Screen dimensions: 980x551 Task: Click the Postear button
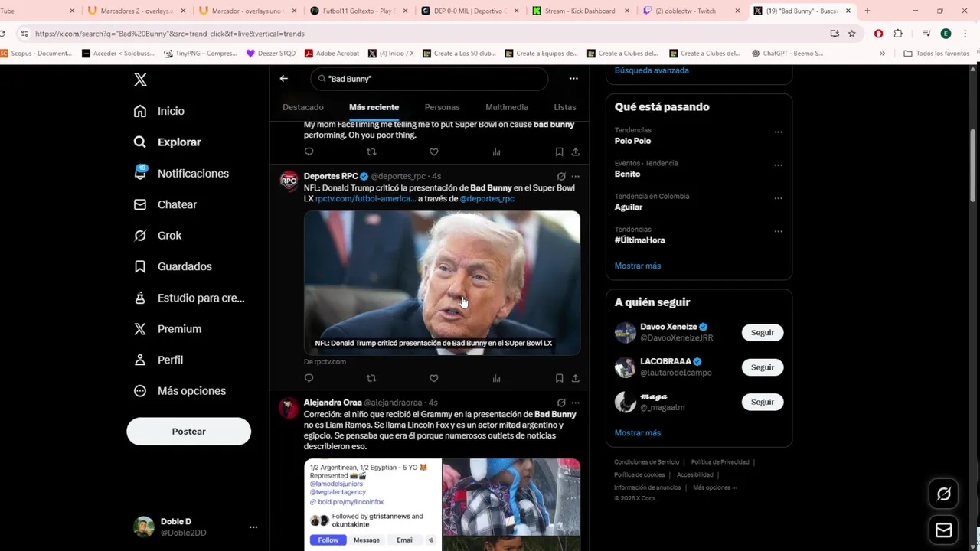[x=188, y=432]
